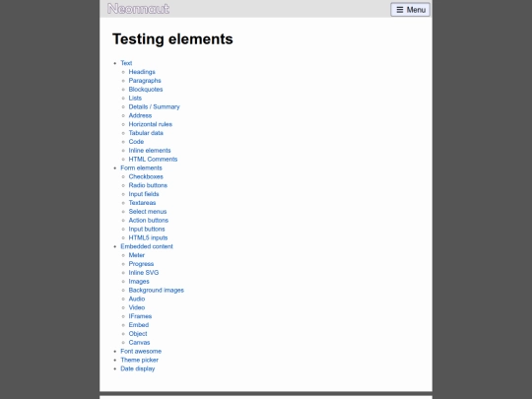The image size is (532, 399).
Task: Jump to Audio section
Action: (x=137, y=299)
